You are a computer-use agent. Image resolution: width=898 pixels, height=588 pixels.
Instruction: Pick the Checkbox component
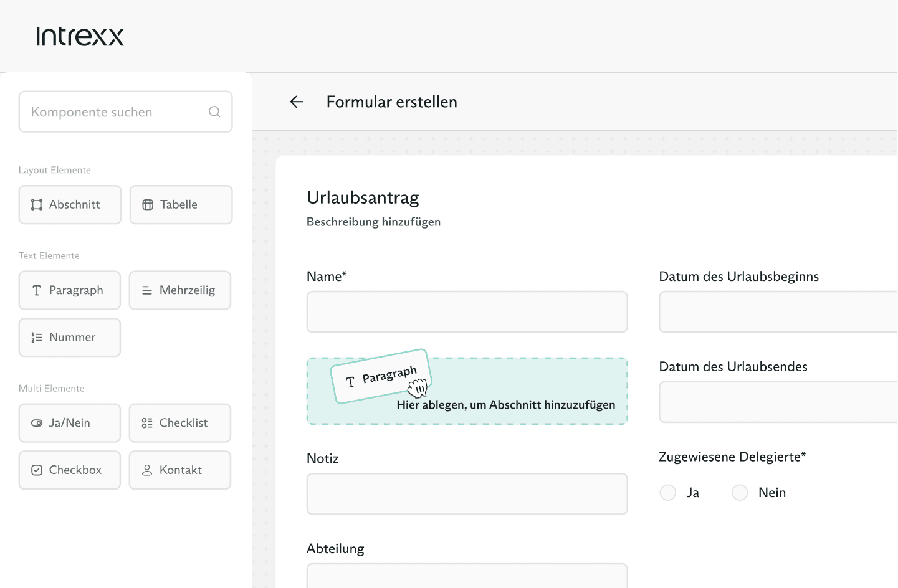[70, 470]
